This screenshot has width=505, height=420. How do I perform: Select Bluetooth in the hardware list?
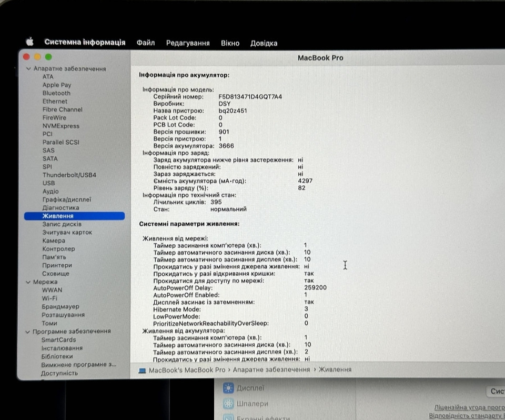(56, 93)
